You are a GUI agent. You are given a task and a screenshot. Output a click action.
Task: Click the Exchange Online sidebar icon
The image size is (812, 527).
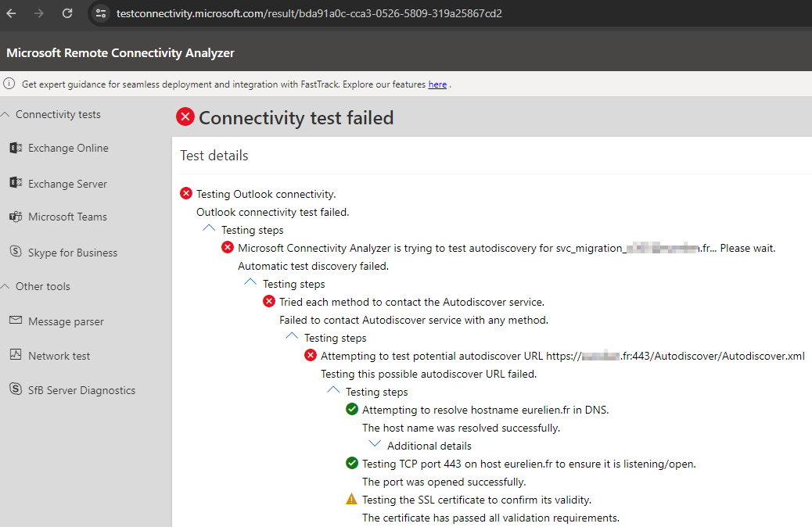[15, 148]
